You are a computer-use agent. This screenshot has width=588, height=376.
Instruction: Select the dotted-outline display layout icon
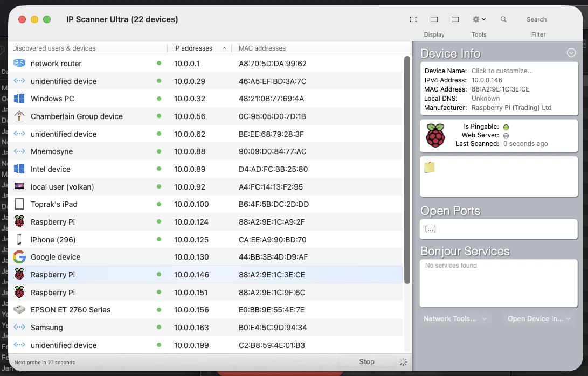413,19
